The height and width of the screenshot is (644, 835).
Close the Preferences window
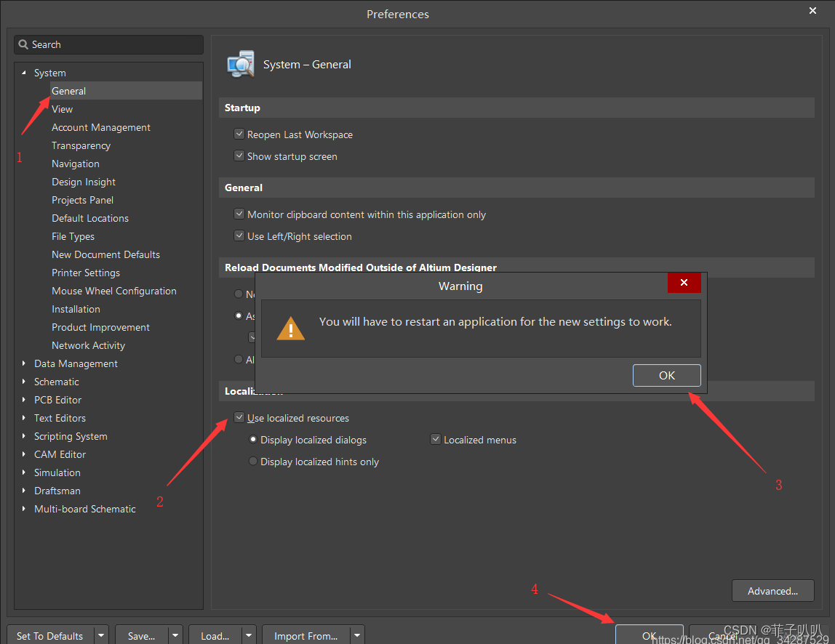(x=812, y=11)
